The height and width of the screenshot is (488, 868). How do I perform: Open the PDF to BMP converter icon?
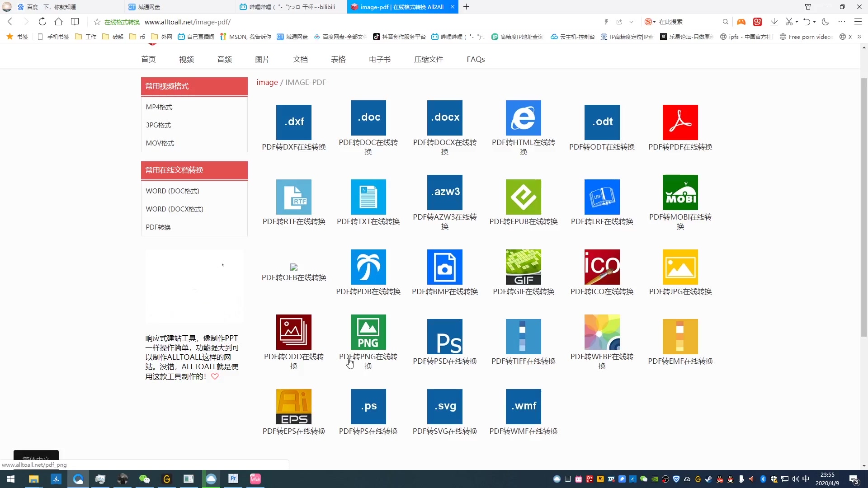click(x=445, y=267)
